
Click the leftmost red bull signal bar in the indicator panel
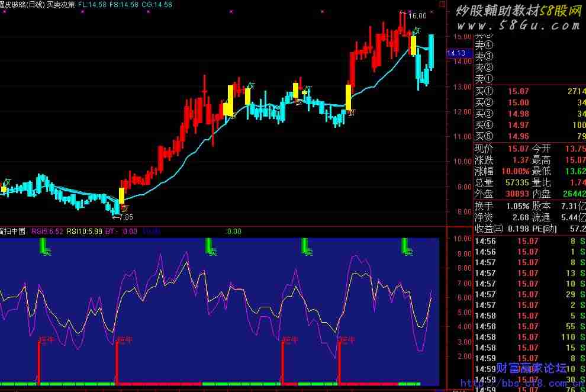39,362
